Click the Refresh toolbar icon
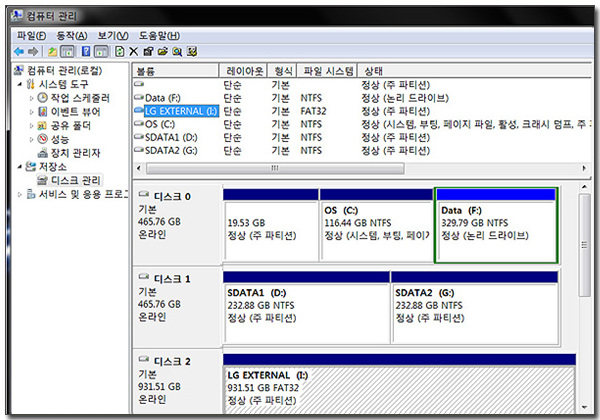600x420 pixels. click(x=119, y=51)
